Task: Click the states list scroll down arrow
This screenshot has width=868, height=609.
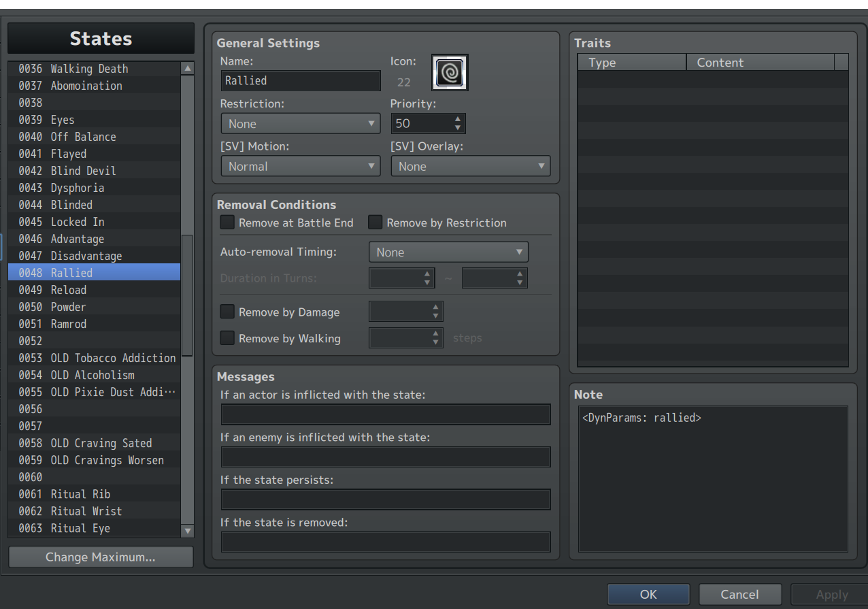Action: [x=188, y=531]
